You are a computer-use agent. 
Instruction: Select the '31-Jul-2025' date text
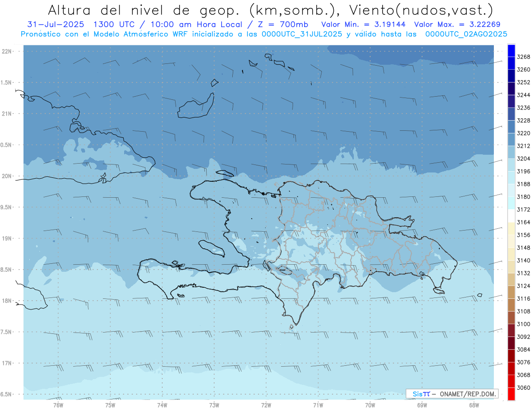pyautogui.click(x=56, y=24)
